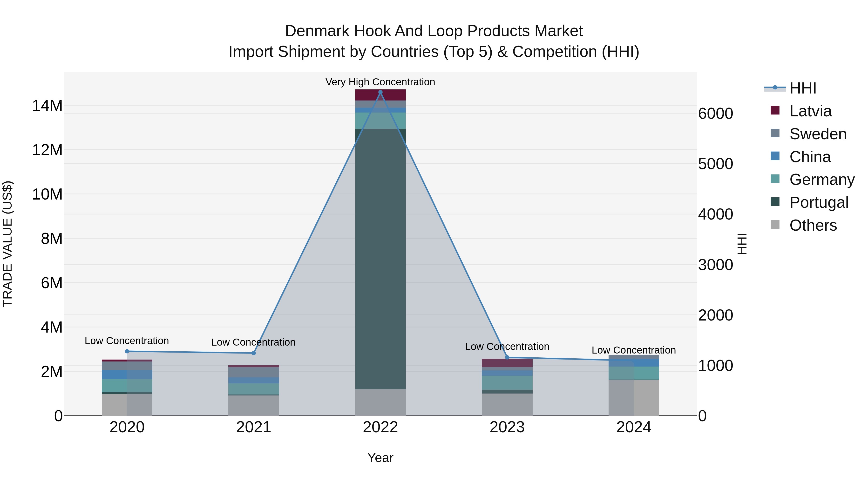Click the 2022 HHI data point marker

tap(380, 92)
